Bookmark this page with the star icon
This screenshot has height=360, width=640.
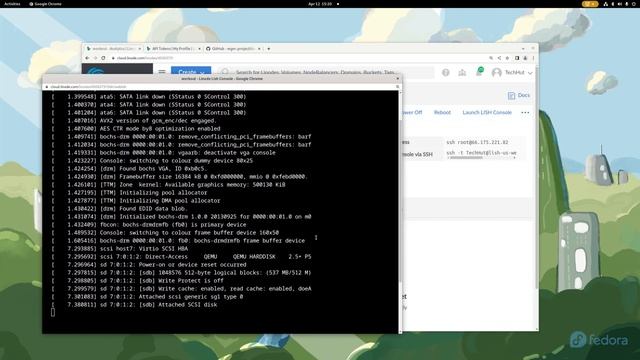pyautogui.click(x=507, y=58)
